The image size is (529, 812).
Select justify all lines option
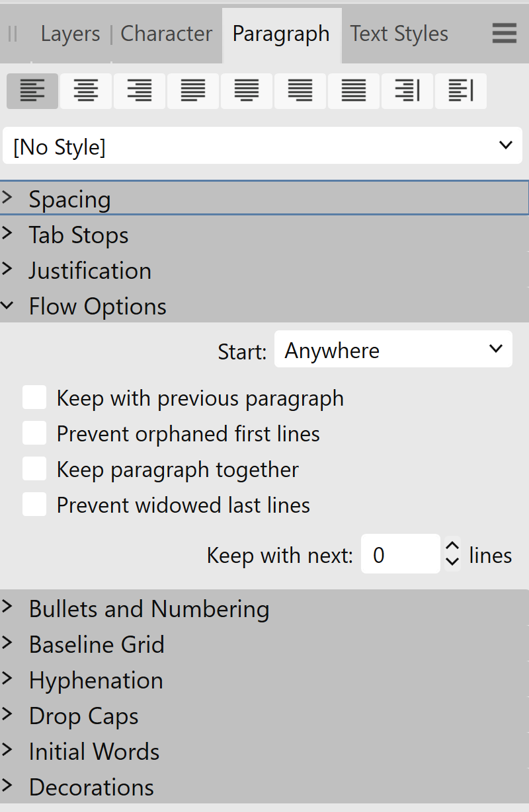[x=353, y=91]
